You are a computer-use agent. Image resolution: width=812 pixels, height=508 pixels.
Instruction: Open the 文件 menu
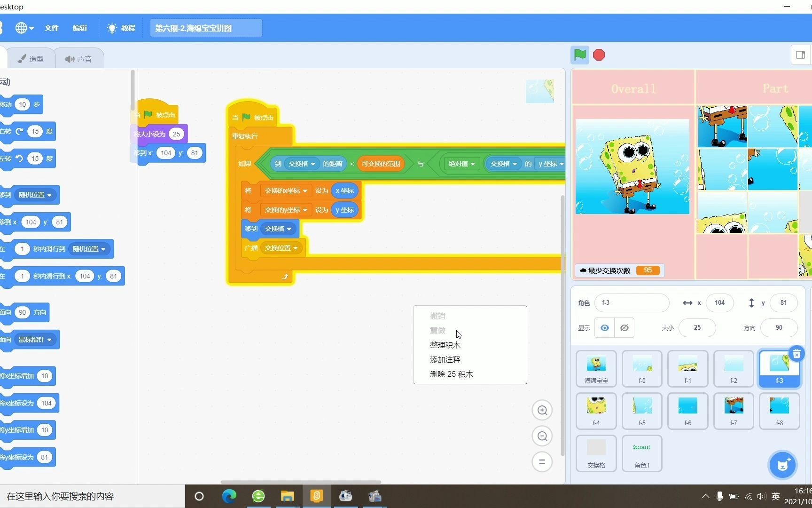coord(52,28)
